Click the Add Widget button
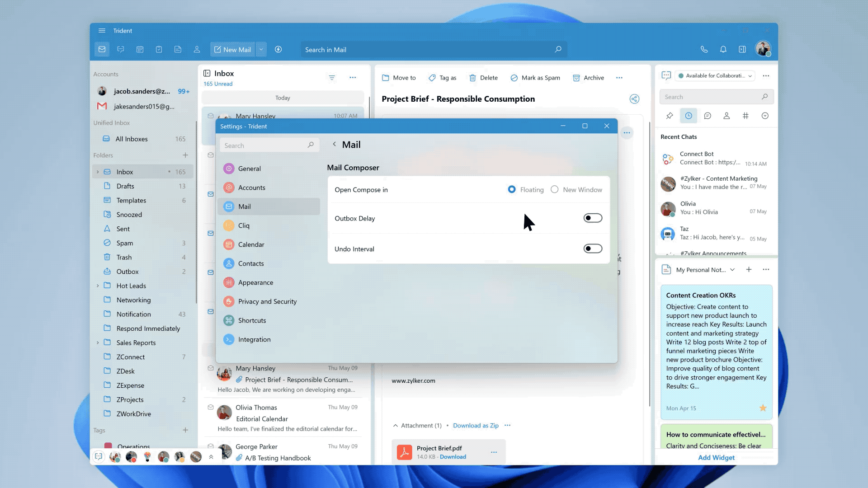 click(x=716, y=458)
